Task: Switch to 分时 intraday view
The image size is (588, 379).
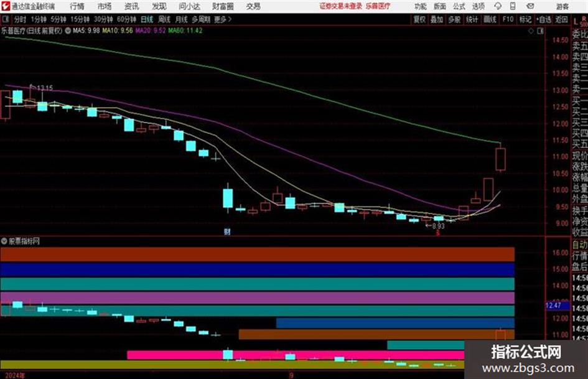Action: tap(20, 19)
